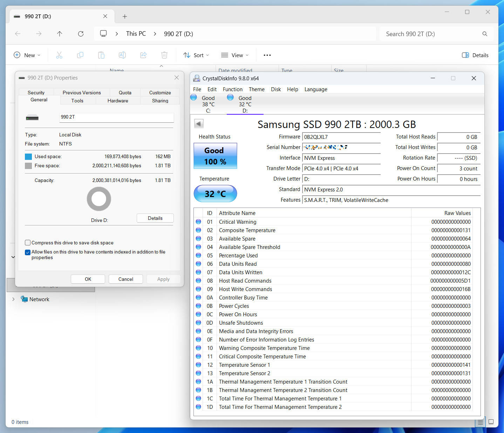The image size is (504, 433).
Task: Click the status orb for Critical Warning row
Action: point(198,222)
